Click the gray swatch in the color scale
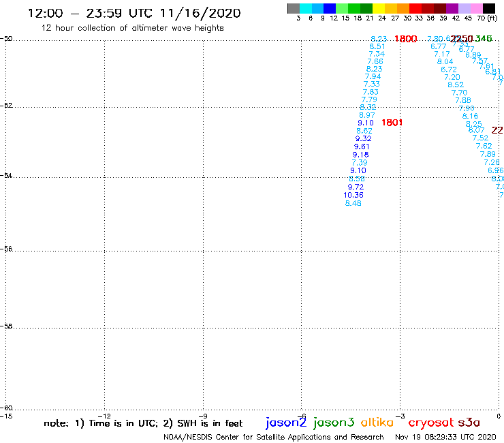This screenshot has height=443, width=504. tap(294, 8)
